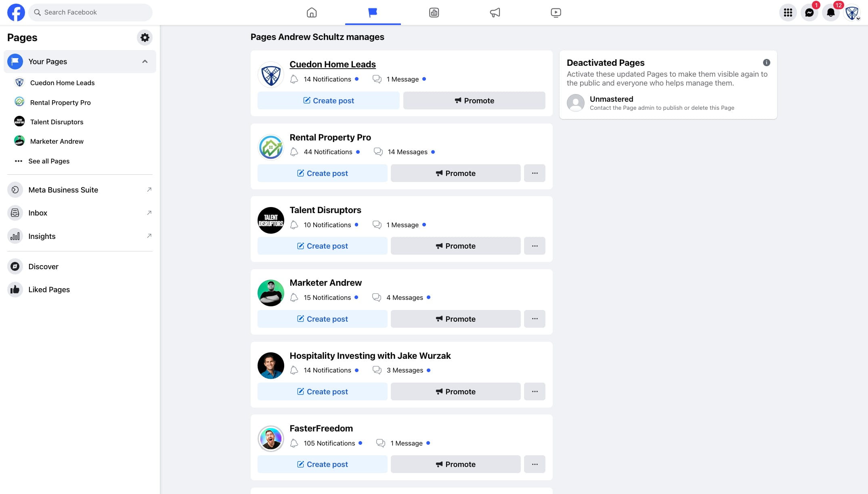Screen dimensions: 868x494
Task: View FasterFreedom 1 Message
Action: [403, 443]
